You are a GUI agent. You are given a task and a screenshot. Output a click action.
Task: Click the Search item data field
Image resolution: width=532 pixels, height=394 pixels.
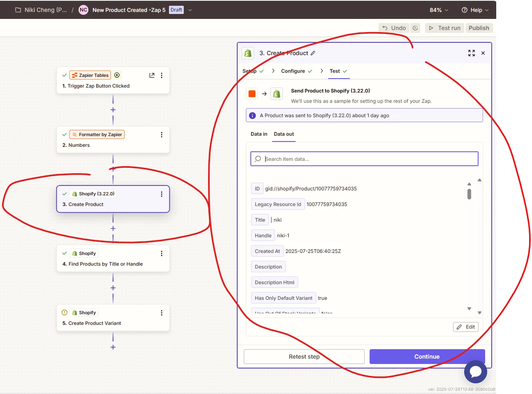click(x=364, y=159)
